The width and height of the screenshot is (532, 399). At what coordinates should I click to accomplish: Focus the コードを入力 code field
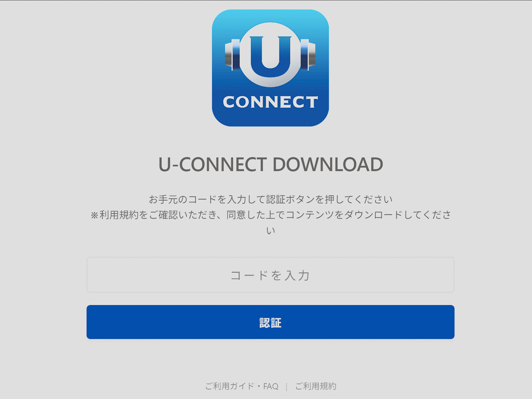[271, 275]
